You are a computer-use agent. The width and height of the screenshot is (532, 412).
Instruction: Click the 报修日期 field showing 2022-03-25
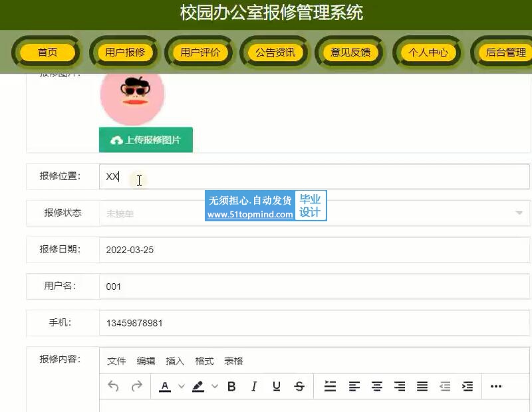pyautogui.click(x=314, y=250)
